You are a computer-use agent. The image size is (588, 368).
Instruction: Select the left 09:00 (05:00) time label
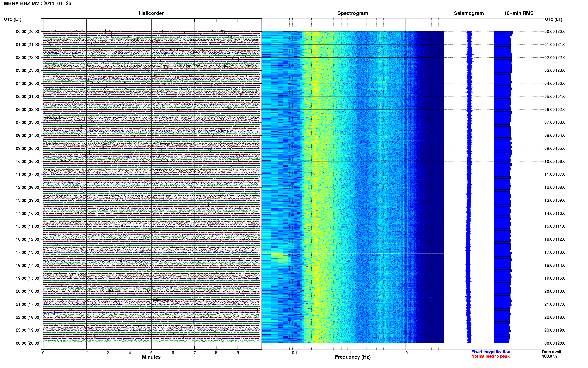pos(28,148)
